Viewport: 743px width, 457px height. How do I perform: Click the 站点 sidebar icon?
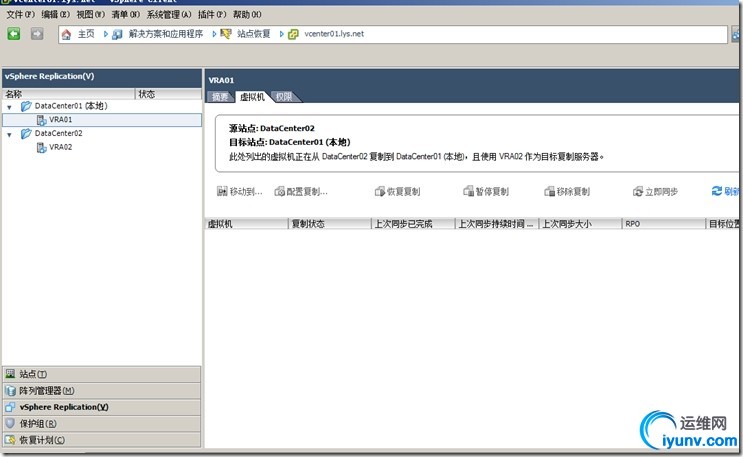(x=10, y=374)
